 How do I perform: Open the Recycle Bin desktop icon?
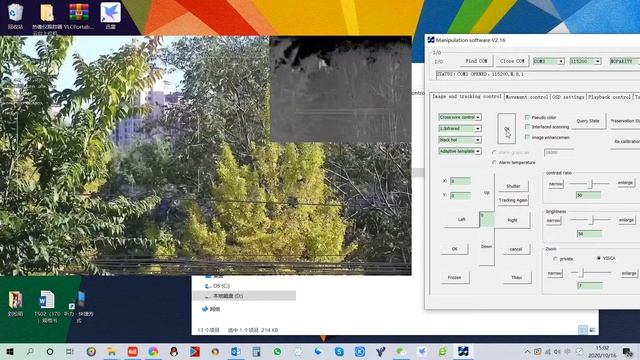pos(15,16)
